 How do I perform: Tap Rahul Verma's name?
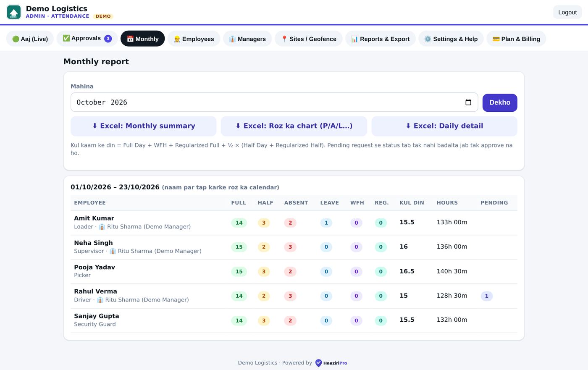pyautogui.click(x=95, y=291)
